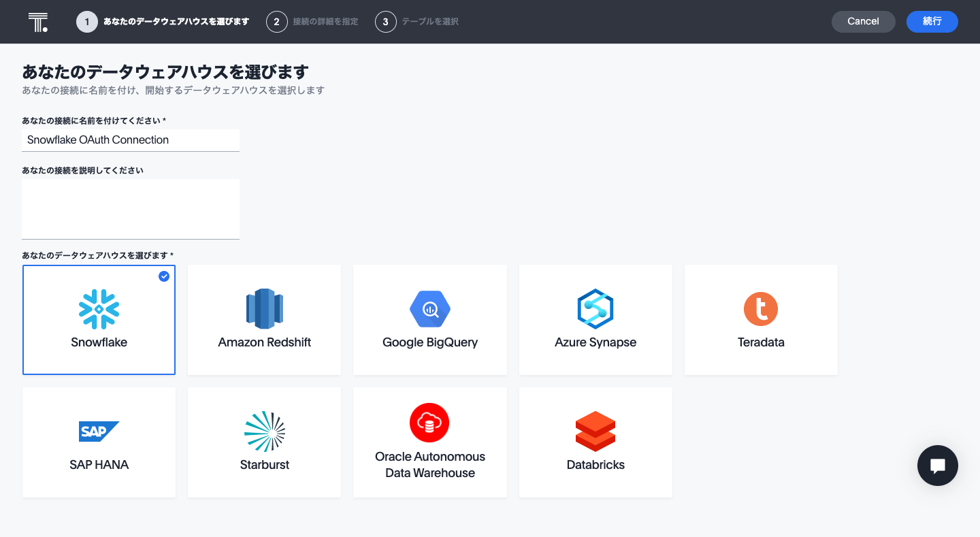Viewport: 980px width, 537px height.
Task: Pick the Teradata warehouse option
Action: click(761, 309)
